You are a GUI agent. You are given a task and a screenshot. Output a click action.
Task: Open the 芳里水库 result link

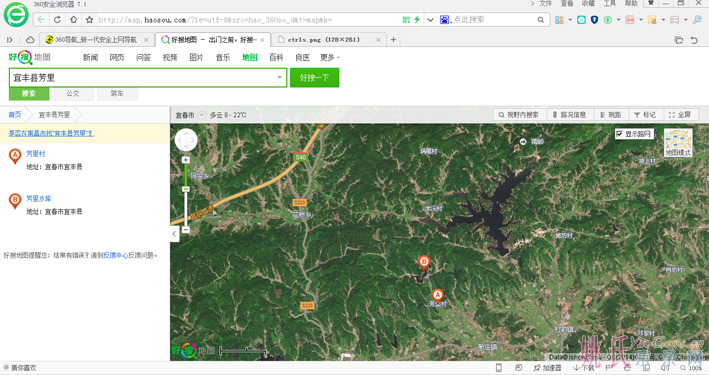pos(38,199)
